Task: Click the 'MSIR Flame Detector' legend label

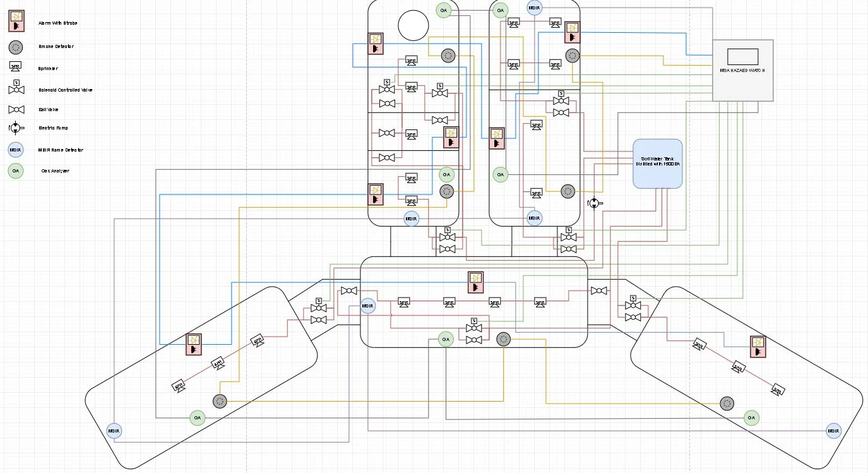Action: 61,150
